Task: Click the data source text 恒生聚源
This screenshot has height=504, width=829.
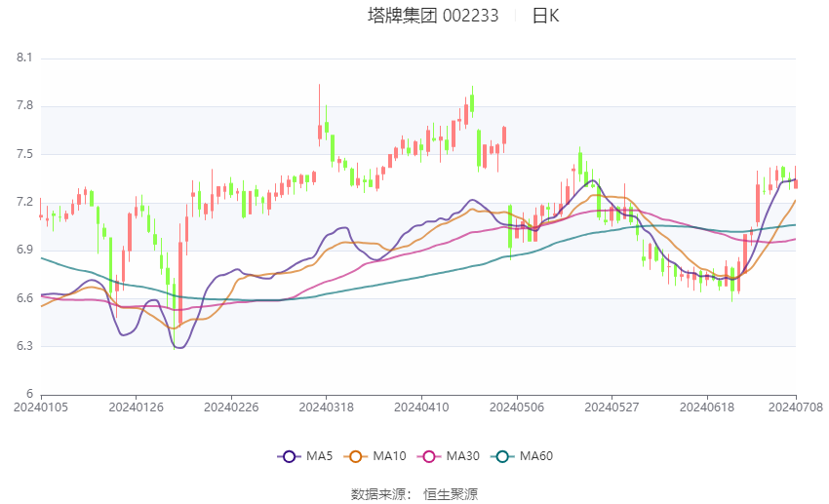Action: pos(451,494)
